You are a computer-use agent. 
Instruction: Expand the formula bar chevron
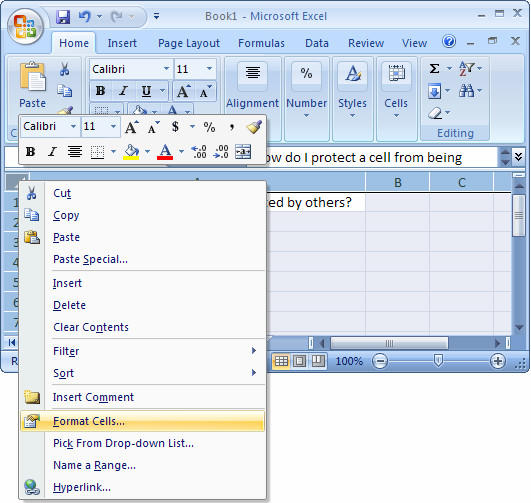tap(518, 157)
